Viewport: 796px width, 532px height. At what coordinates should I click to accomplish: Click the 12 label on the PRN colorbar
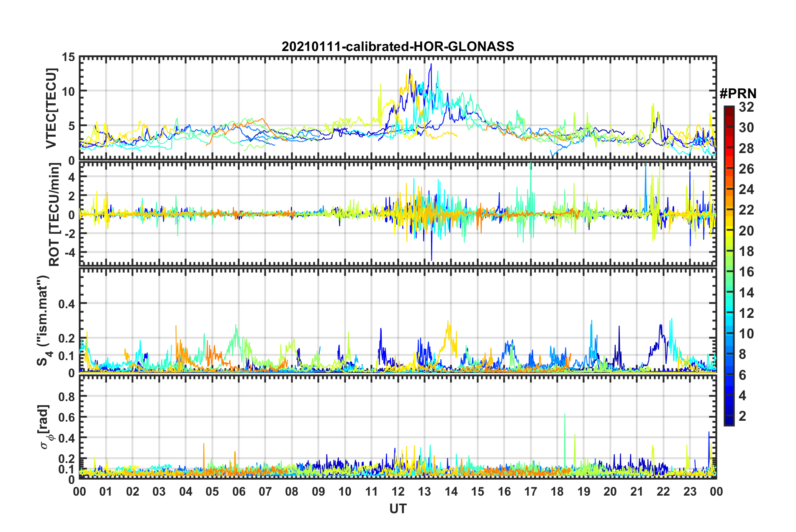(746, 313)
